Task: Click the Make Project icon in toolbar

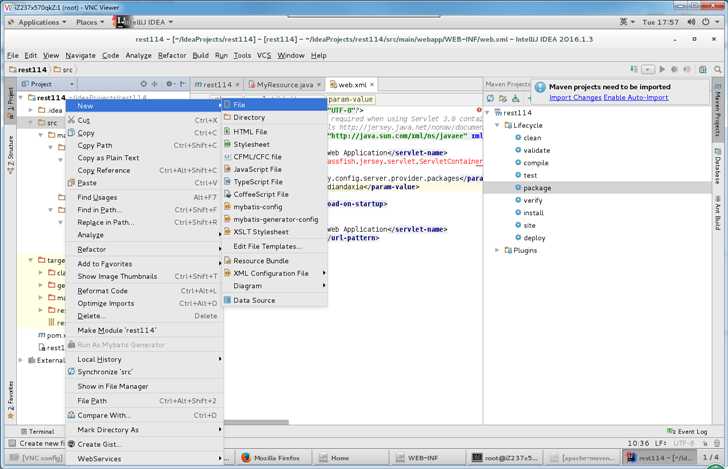Action: click(x=634, y=69)
